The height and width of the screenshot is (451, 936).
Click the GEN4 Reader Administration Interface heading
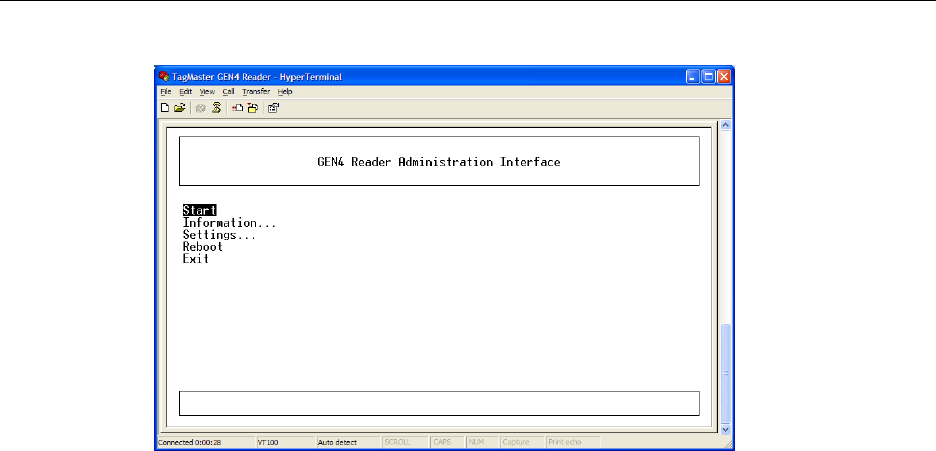click(439, 162)
